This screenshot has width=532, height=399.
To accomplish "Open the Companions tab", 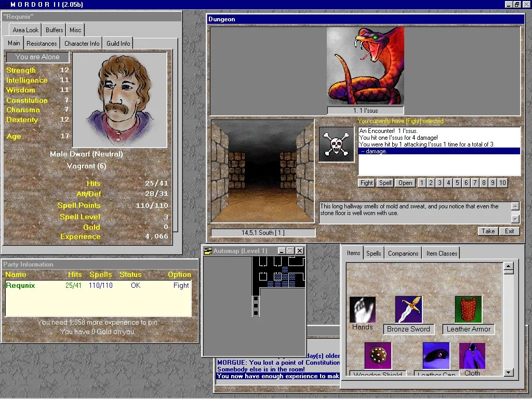I will [403, 254].
